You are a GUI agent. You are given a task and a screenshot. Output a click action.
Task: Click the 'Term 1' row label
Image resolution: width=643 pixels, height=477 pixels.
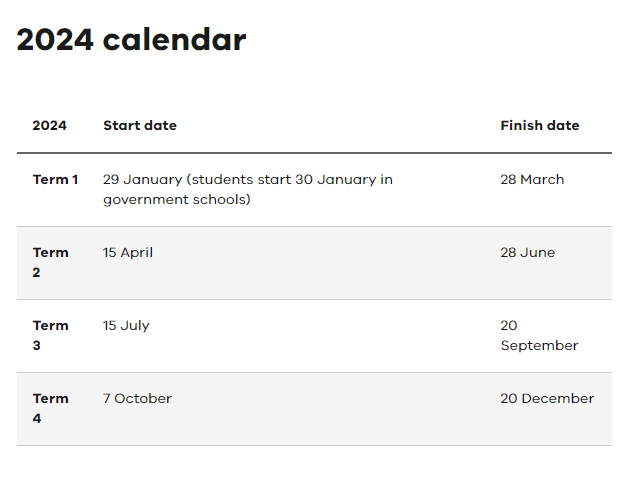(x=55, y=180)
